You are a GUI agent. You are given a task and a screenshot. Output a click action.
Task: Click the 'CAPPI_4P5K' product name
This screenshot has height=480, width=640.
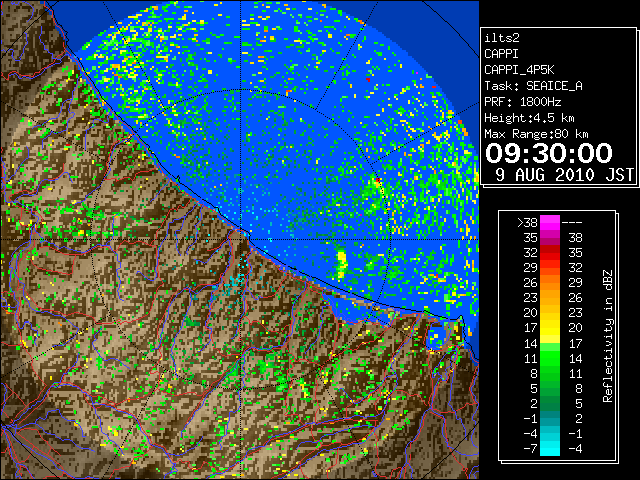click(x=519, y=70)
